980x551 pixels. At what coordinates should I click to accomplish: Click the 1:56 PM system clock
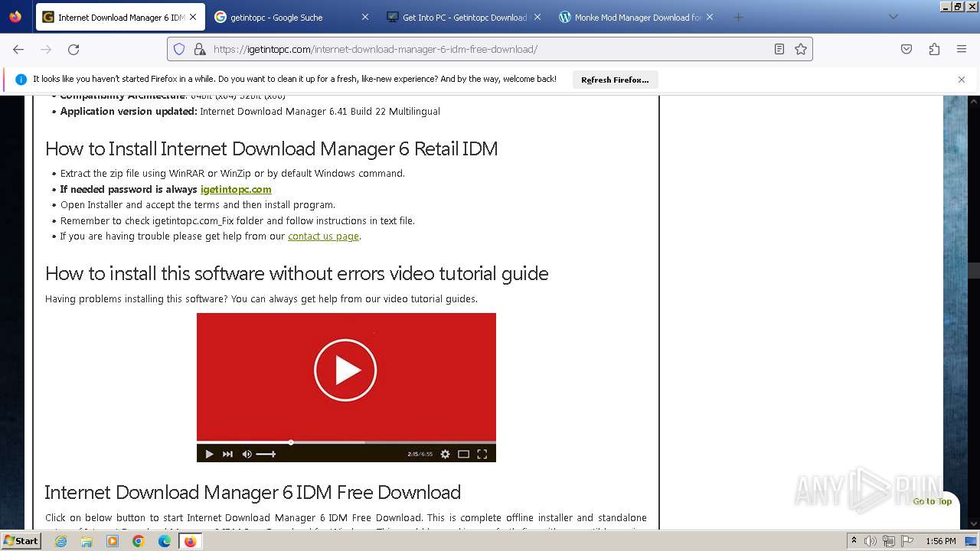tap(941, 541)
